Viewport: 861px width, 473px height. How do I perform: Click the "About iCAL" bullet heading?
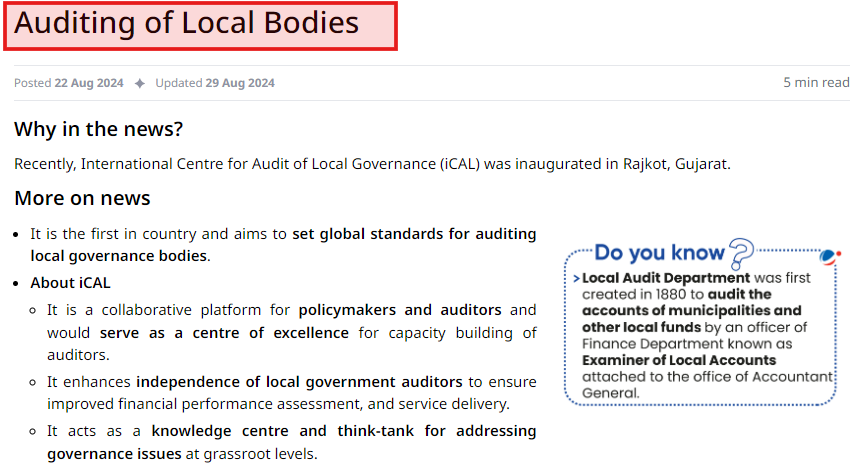pyautogui.click(x=70, y=283)
